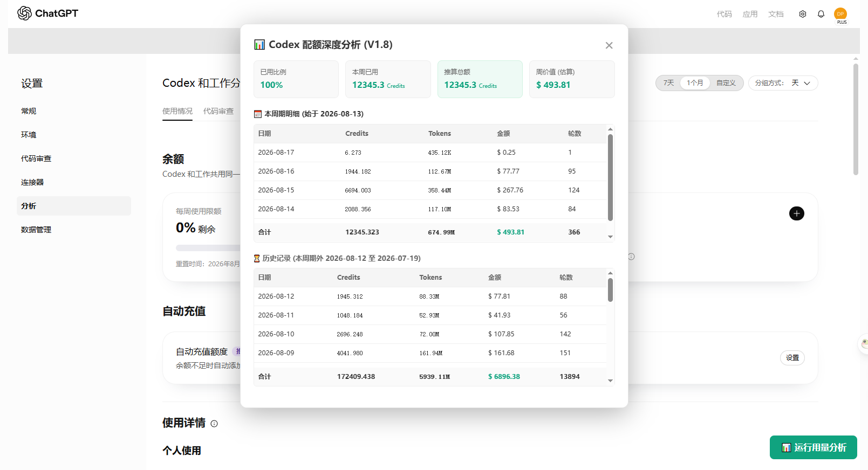Click the $ 493.81 total in 本周期明细 table
This screenshot has width=868, height=470.
510,232
